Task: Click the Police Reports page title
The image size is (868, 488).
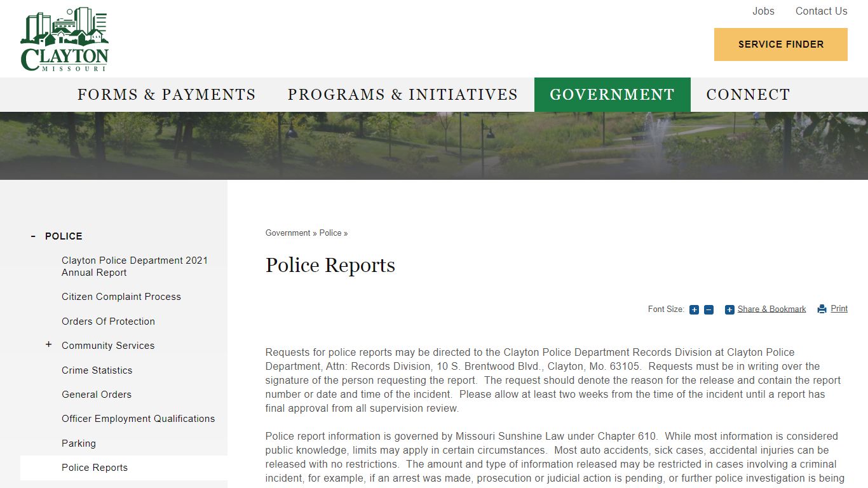Action: (330, 265)
